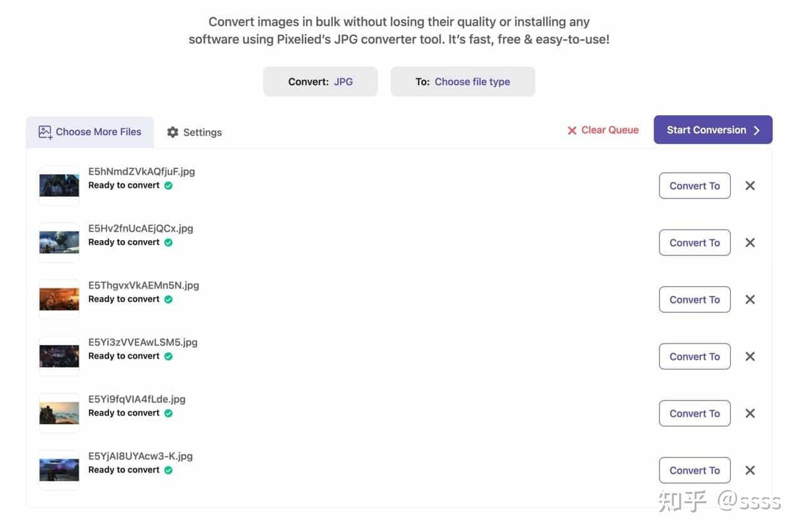Viewport: 801px width, 532px height.
Task: Remove E5Yi3zVVEAwLSM5.jpg from the list
Action: click(x=750, y=357)
